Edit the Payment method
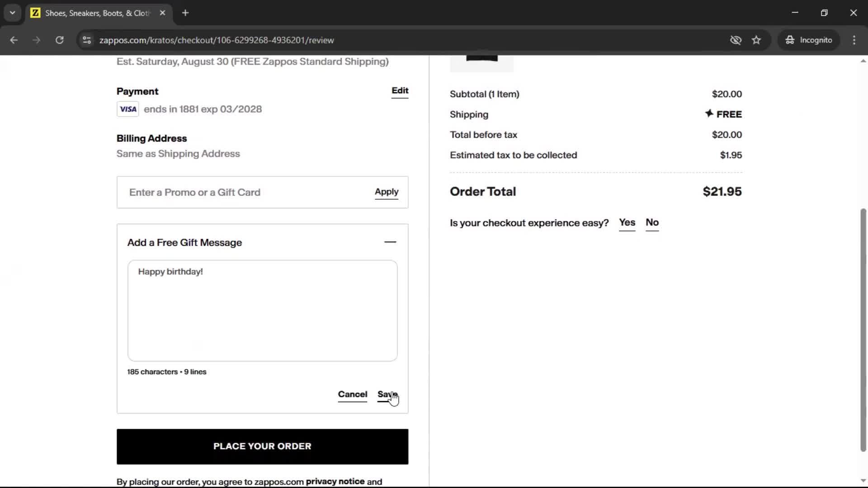Viewport: 868px width, 488px height. (400, 91)
